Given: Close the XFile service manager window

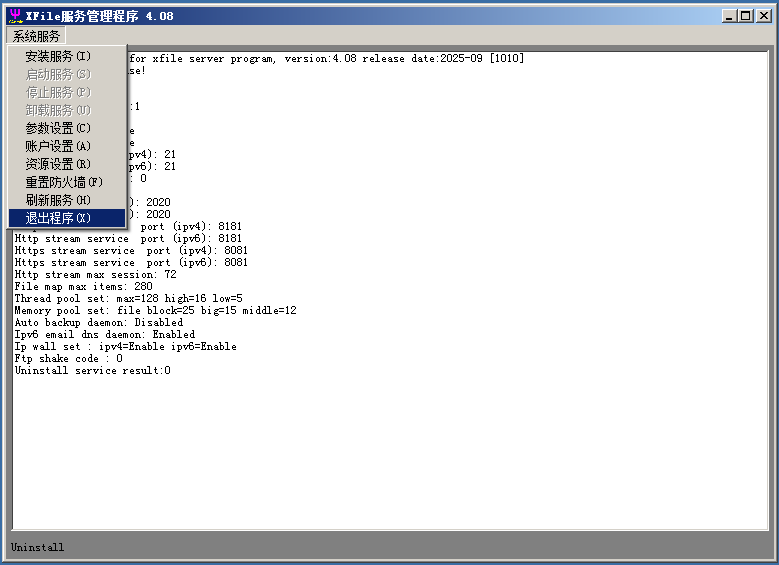Looking at the screenshot, I should pyautogui.click(x=763, y=15).
